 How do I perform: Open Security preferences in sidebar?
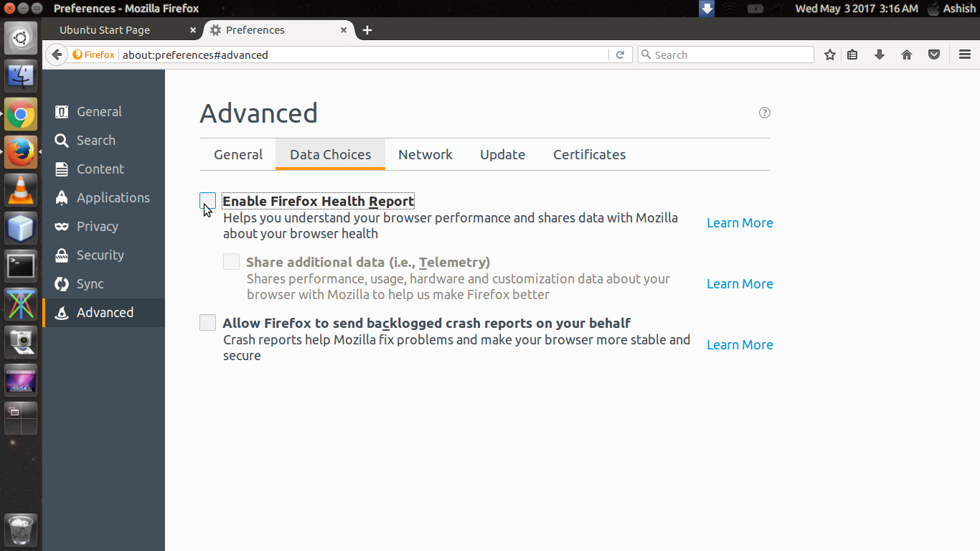[103, 255]
